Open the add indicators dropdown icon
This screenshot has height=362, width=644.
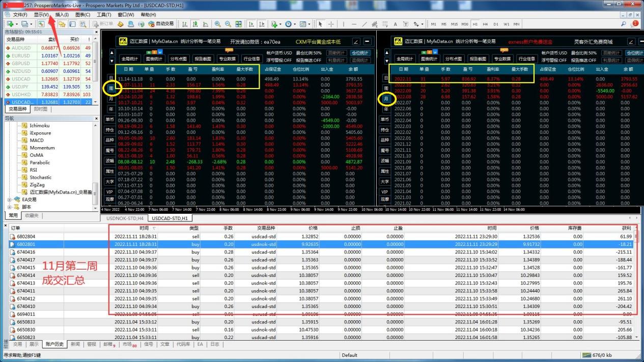point(275,24)
